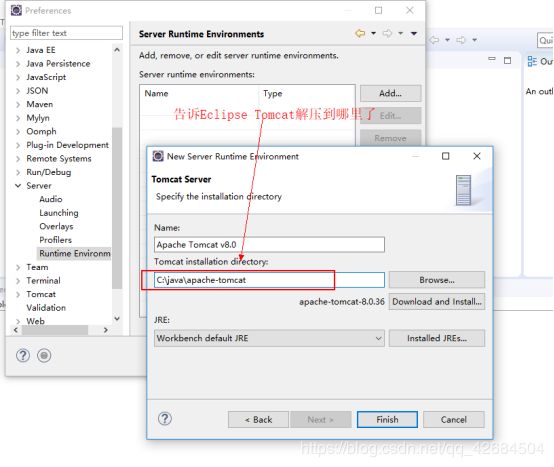Open the back history dropdown arrow in Preferences
The width and height of the screenshot is (554, 467).
coord(373,34)
